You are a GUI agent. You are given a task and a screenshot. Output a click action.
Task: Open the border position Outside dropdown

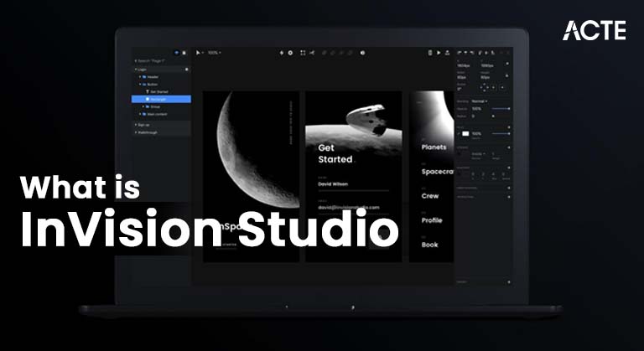point(478,154)
